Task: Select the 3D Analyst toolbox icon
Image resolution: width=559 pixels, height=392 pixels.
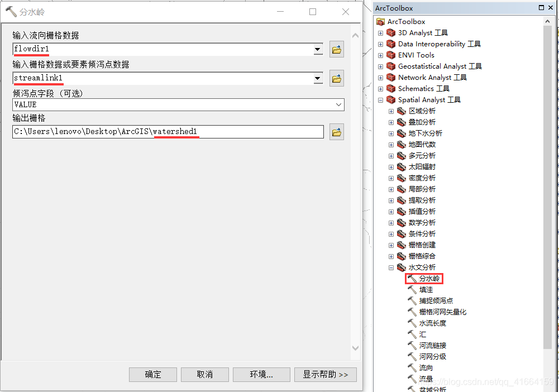Action: coord(391,33)
